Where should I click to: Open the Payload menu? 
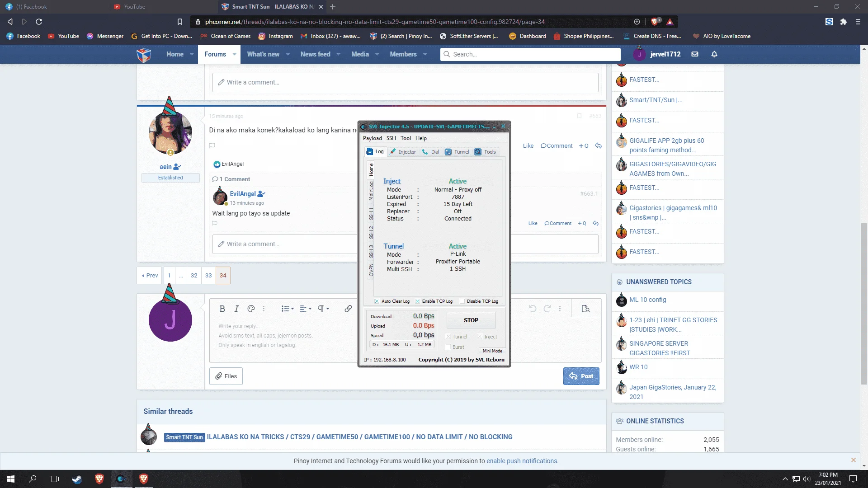click(x=372, y=138)
